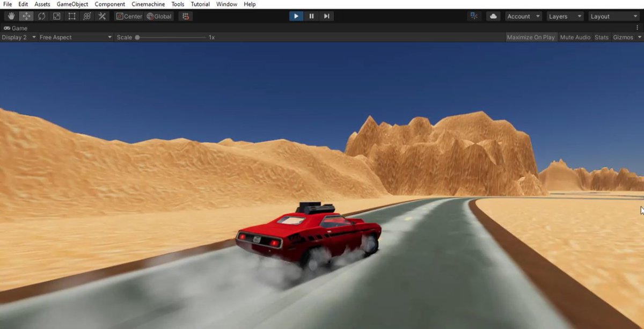Open the Assets menu
Screen dimensions: 644x329
tap(42, 4)
